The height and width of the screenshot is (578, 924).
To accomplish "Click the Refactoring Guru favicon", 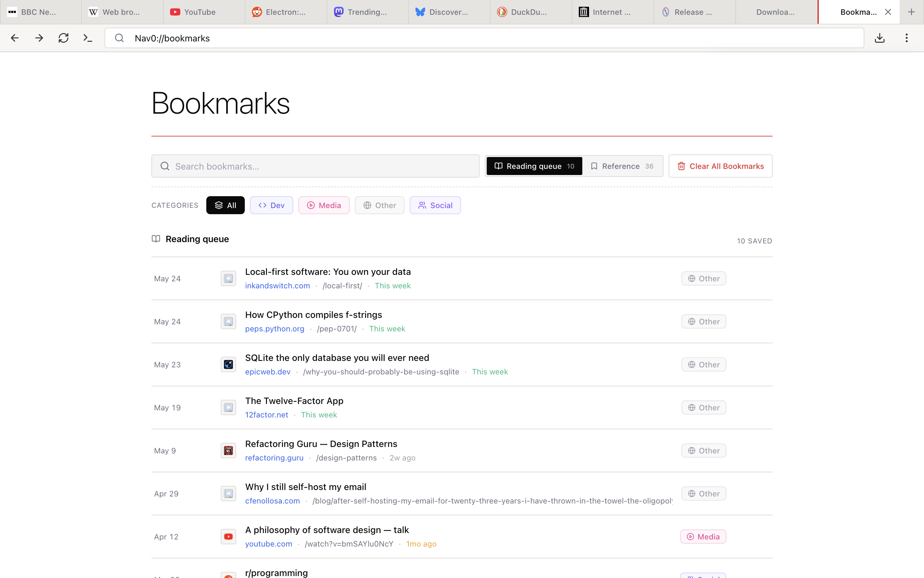I will [x=228, y=450].
